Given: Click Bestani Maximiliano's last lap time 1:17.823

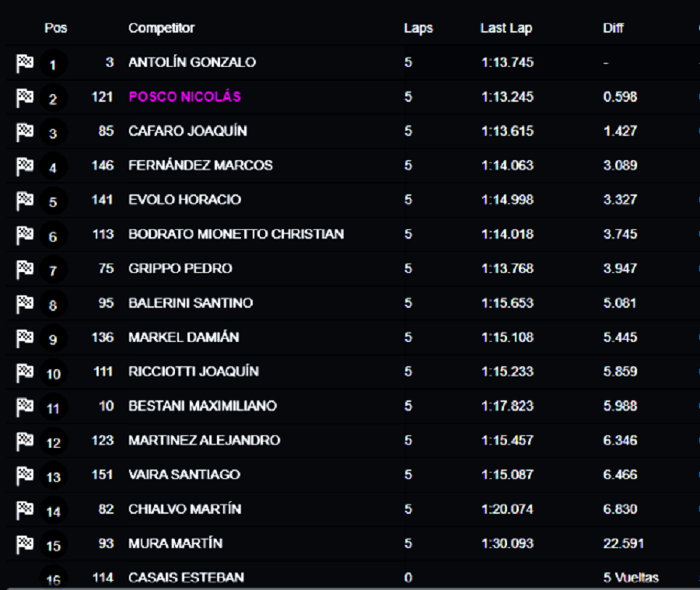Looking at the screenshot, I should coord(508,406).
